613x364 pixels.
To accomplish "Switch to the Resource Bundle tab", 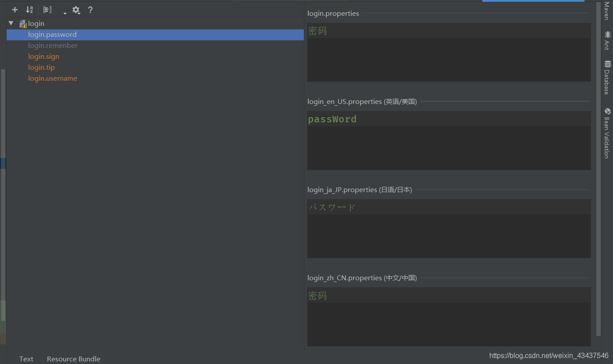I will pyautogui.click(x=74, y=359).
